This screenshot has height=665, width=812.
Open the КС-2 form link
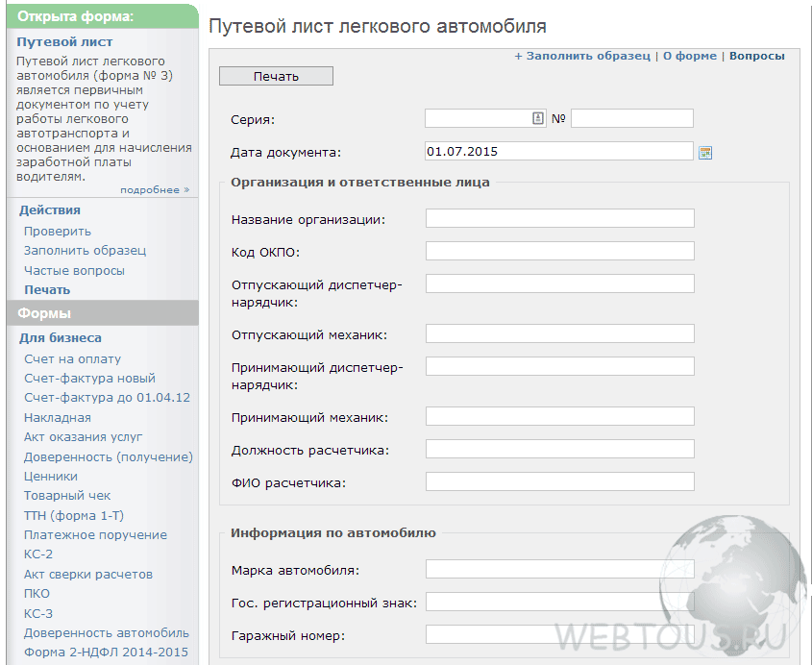tap(38, 554)
